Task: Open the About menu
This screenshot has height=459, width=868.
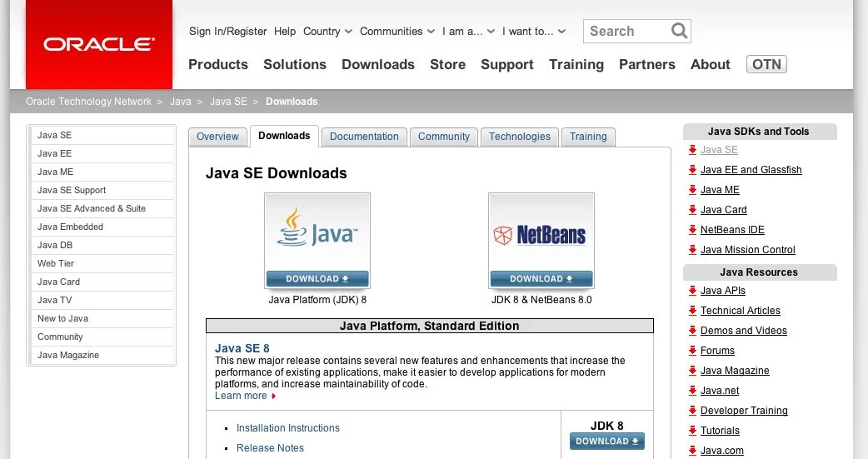Action: [x=711, y=64]
